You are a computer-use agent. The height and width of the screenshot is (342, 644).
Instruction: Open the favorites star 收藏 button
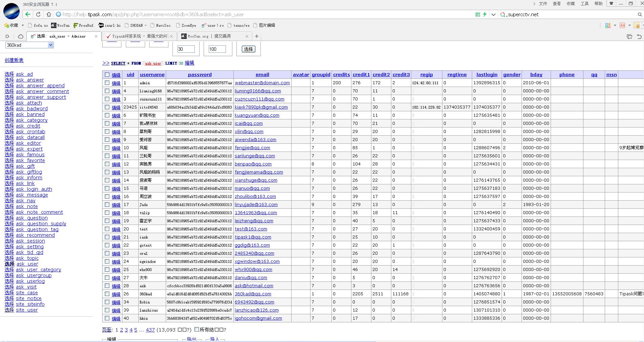pos(11,25)
